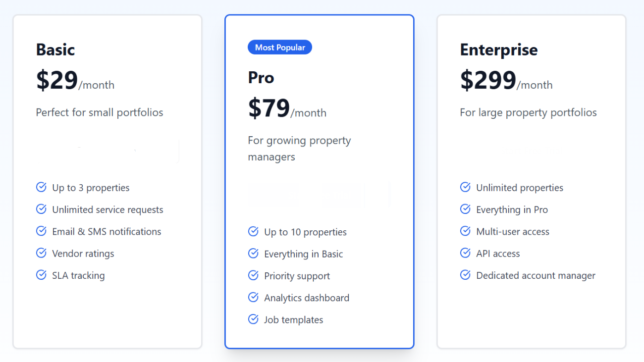Click the check icon for Multi-user access
Viewport: 644px width, 362px height.
[x=465, y=231]
